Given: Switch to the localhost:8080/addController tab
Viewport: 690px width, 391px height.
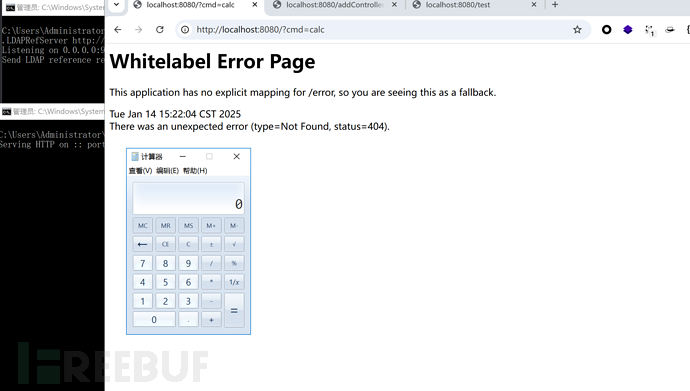Looking at the screenshot, I should [335, 5].
